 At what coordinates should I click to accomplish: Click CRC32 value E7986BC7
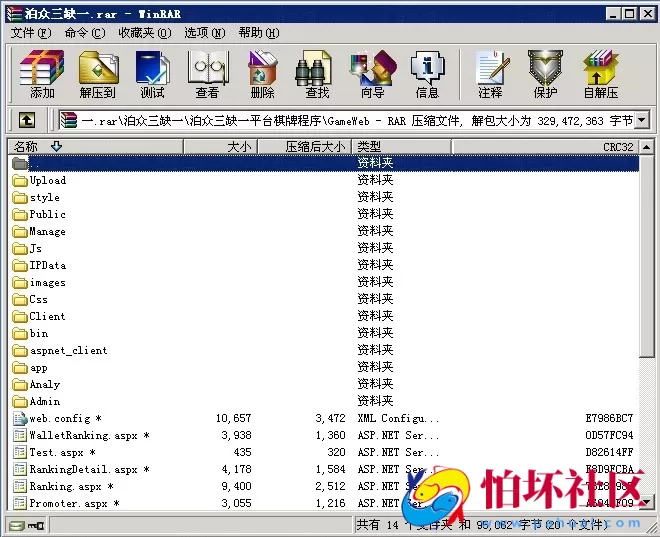pos(609,418)
